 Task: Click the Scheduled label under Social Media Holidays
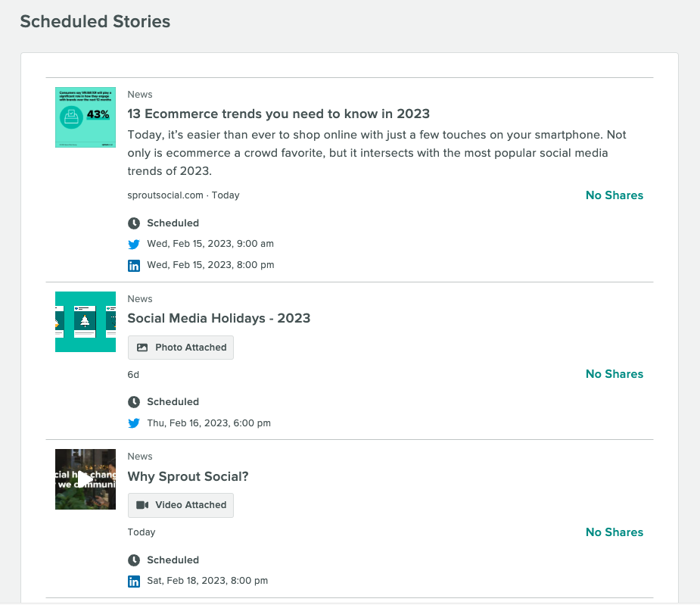[173, 402]
